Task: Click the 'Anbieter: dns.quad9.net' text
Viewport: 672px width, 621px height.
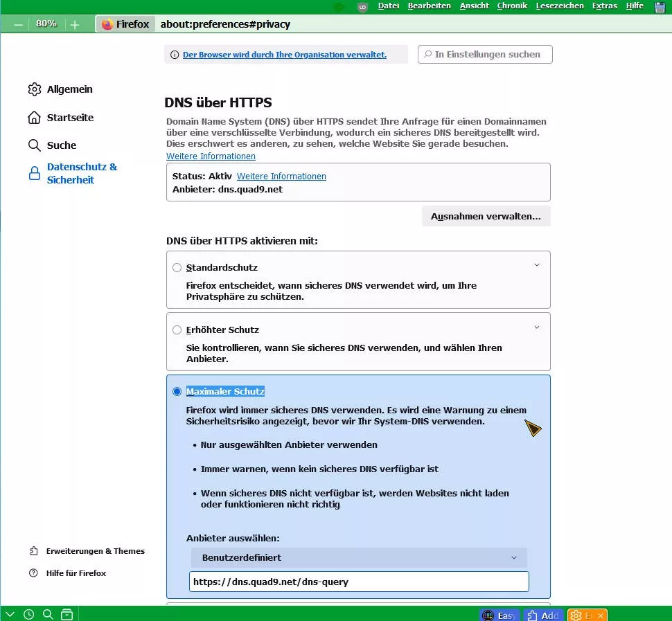Action: click(x=227, y=189)
